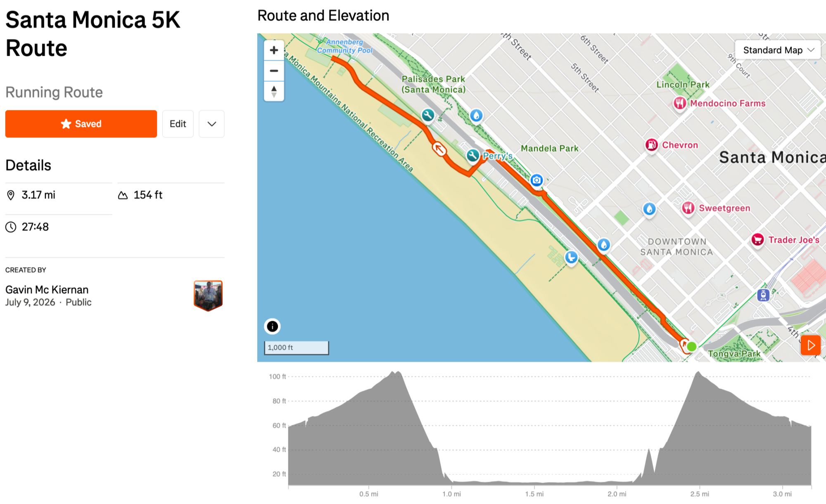This screenshot has height=504, width=826.
Task: Zoom in on the route map
Action: tap(274, 50)
